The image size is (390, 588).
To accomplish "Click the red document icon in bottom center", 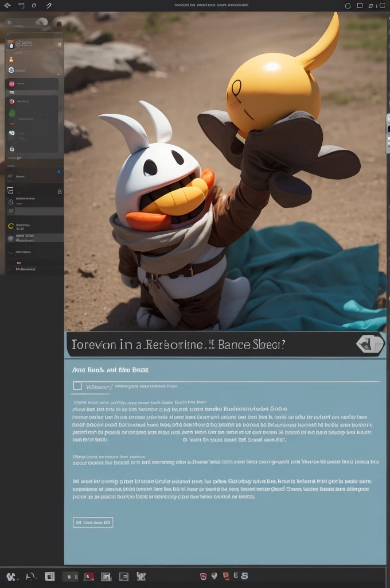I will (226, 576).
